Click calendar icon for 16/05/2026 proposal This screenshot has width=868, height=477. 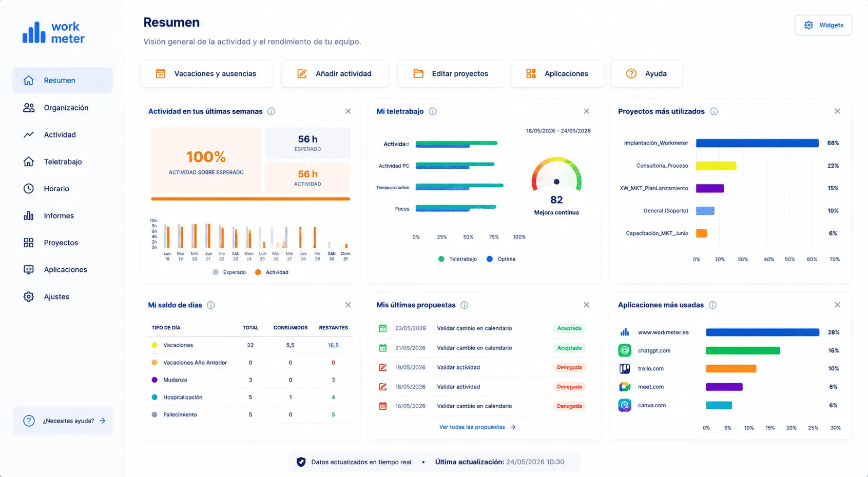(x=382, y=406)
